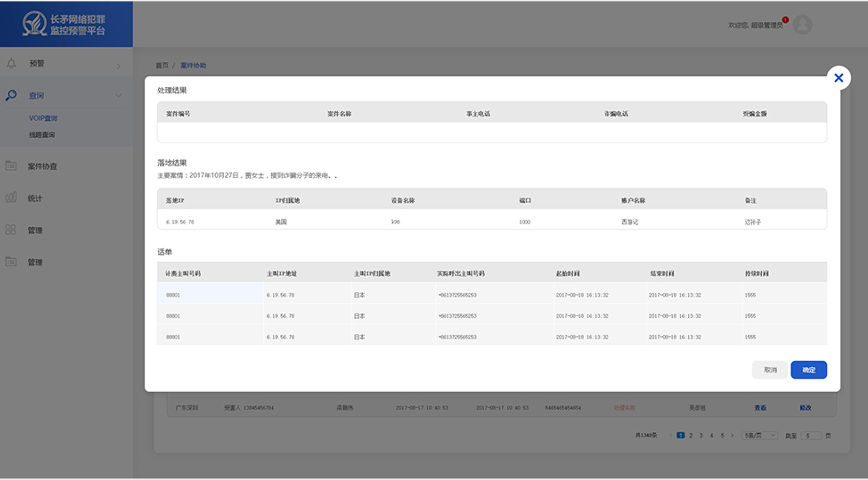Screen dimensions: 868x480
Task: Go to page 2 in the pagination
Action: coord(691,435)
